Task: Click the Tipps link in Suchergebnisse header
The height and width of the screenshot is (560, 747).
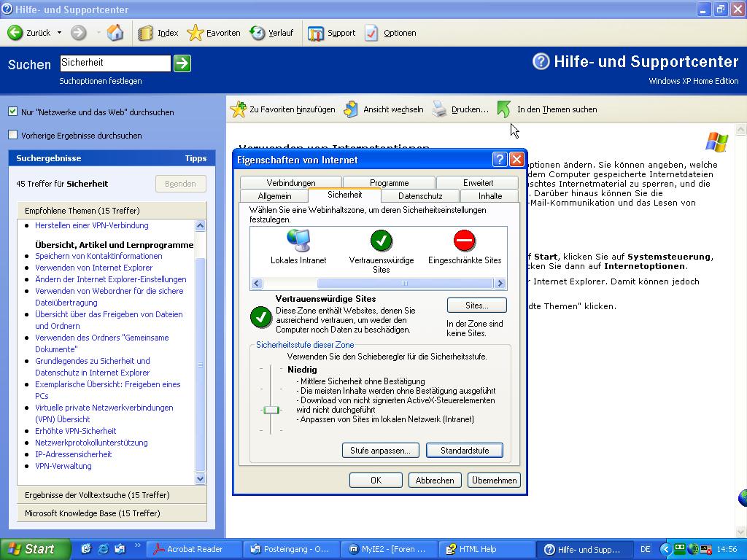Action: (x=196, y=158)
